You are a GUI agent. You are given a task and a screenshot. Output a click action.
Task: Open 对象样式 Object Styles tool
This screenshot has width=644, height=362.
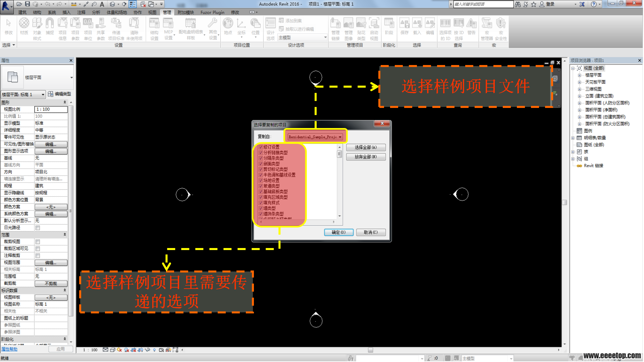point(37,29)
